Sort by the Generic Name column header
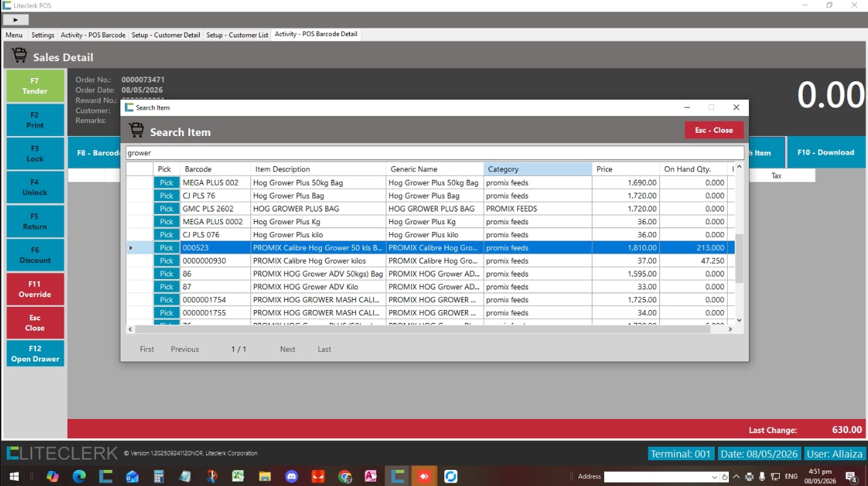 pyautogui.click(x=435, y=169)
